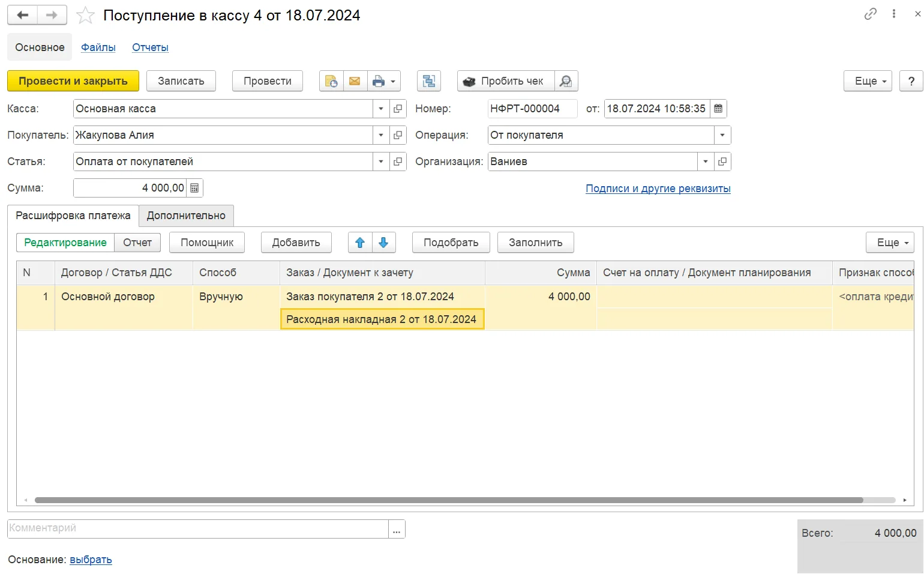This screenshot has width=924, height=577.
Task: Click into the Комментарий field
Action: coord(198,528)
